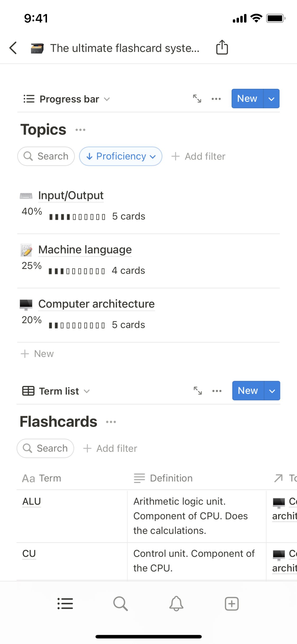Add a filter to Topics list

coord(199,156)
